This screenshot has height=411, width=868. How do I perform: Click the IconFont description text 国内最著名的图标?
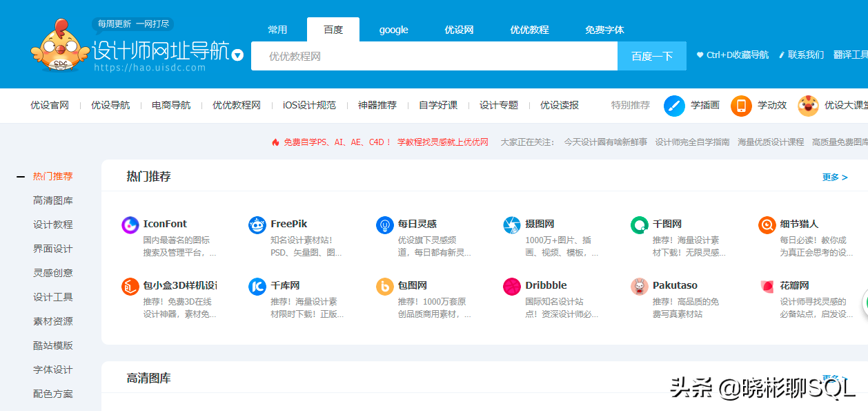click(176, 240)
